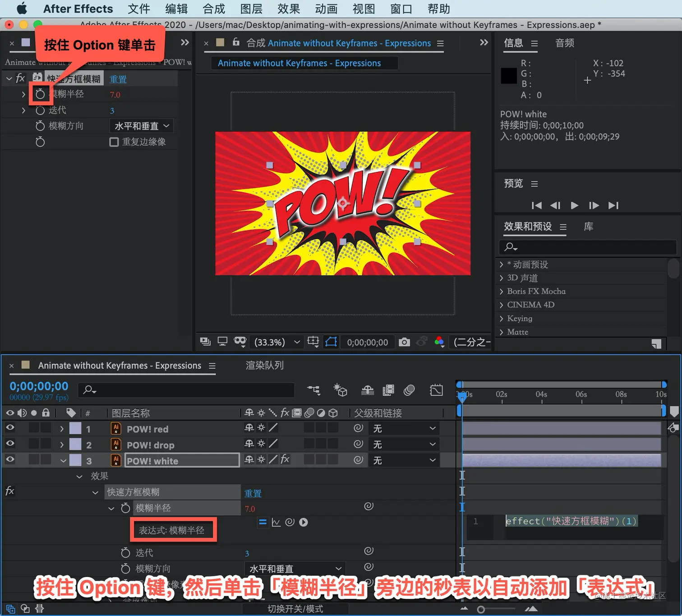682x616 pixels.
Task: Play the preview
Action: (x=575, y=206)
